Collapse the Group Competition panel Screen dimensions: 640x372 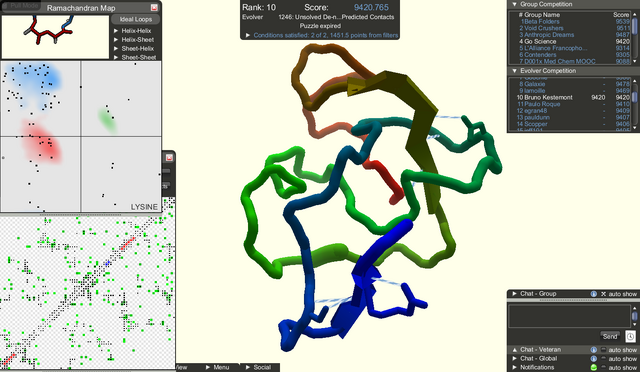point(514,4)
